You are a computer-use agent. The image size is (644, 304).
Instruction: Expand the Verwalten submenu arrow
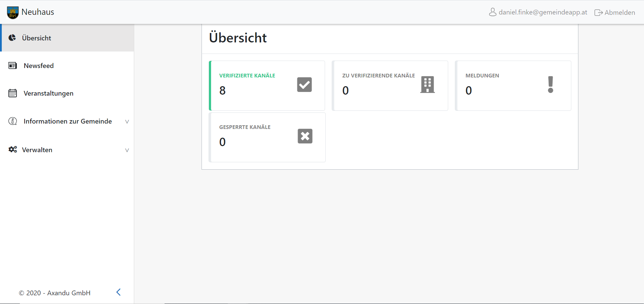point(127,150)
